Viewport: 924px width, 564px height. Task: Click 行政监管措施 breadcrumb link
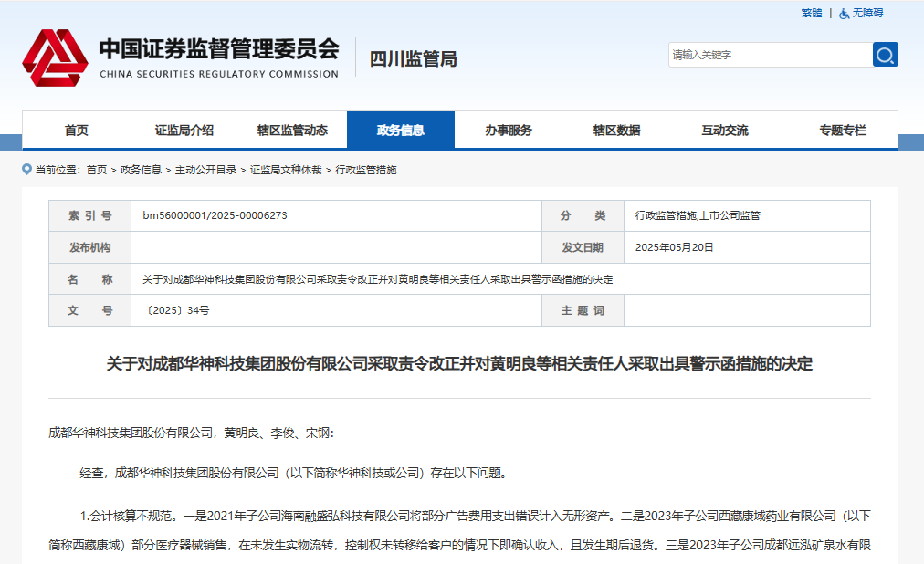(x=366, y=170)
